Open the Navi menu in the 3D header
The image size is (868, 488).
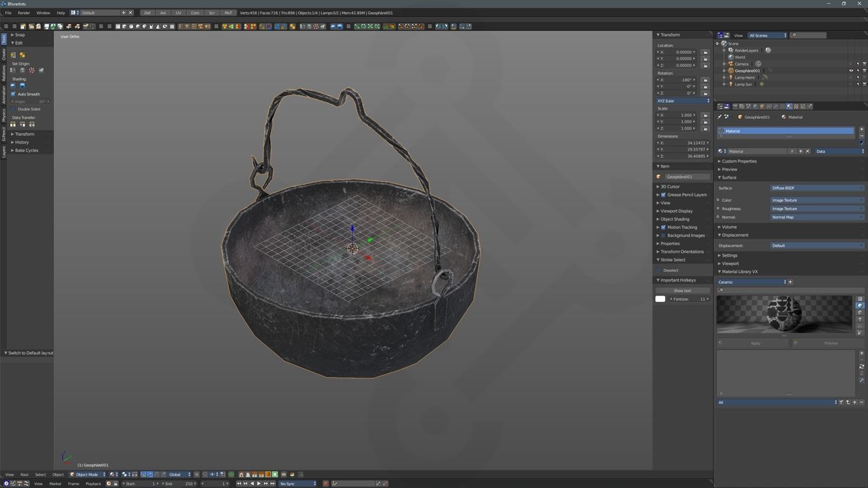(24, 475)
